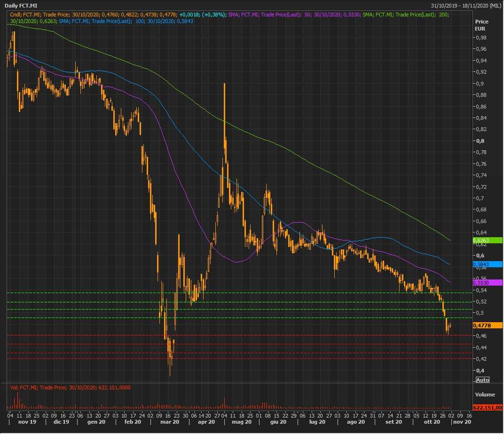Image resolution: width=504 pixels, height=434 pixels.
Task: Select the Daily FCT.MI chart title
Action: [21, 5]
